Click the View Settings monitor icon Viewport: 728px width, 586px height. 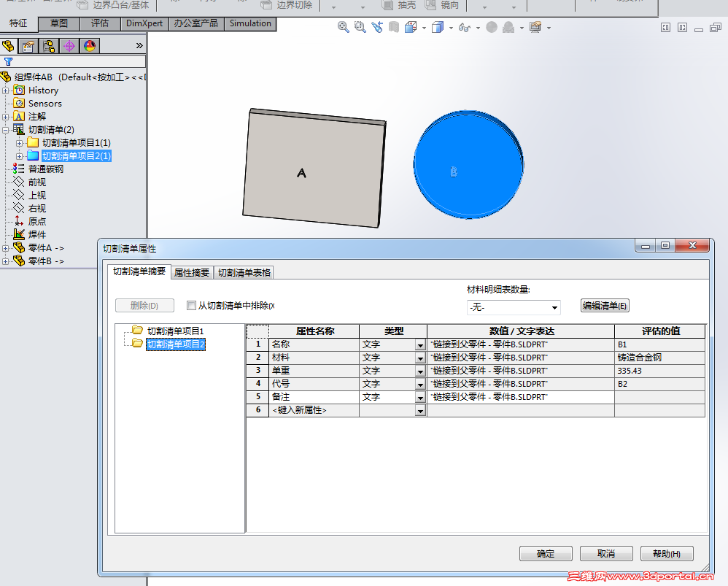[535, 28]
